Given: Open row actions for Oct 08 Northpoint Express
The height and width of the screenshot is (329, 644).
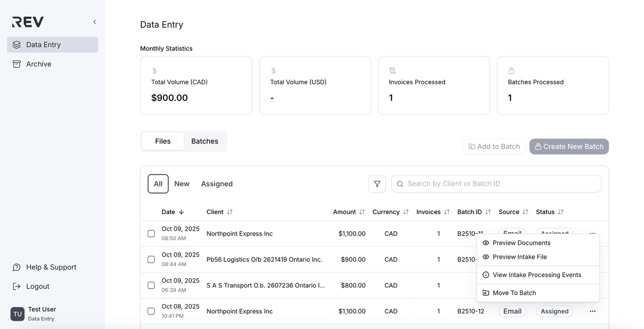Looking at the screenshot, I should point(592,311).
